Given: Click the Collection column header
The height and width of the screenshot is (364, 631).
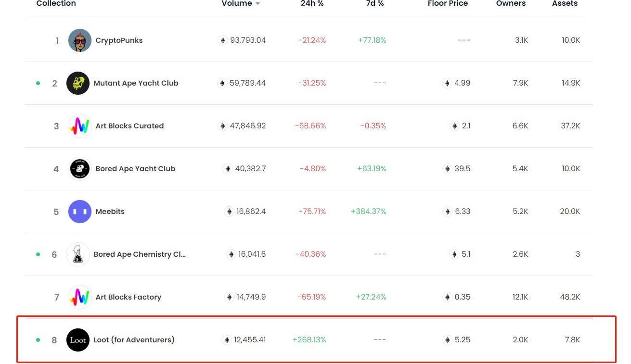Looking at the screenshot, I should tap(56, 3).
